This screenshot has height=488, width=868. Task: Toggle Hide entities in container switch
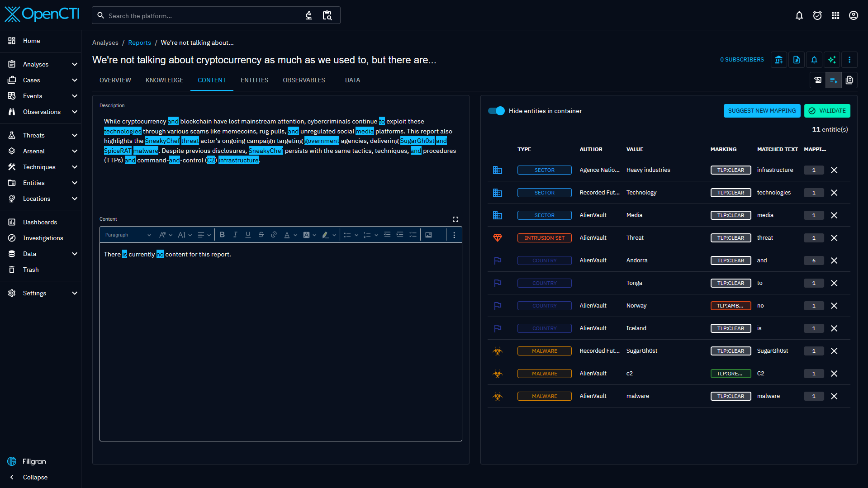[x=497, y=111]
